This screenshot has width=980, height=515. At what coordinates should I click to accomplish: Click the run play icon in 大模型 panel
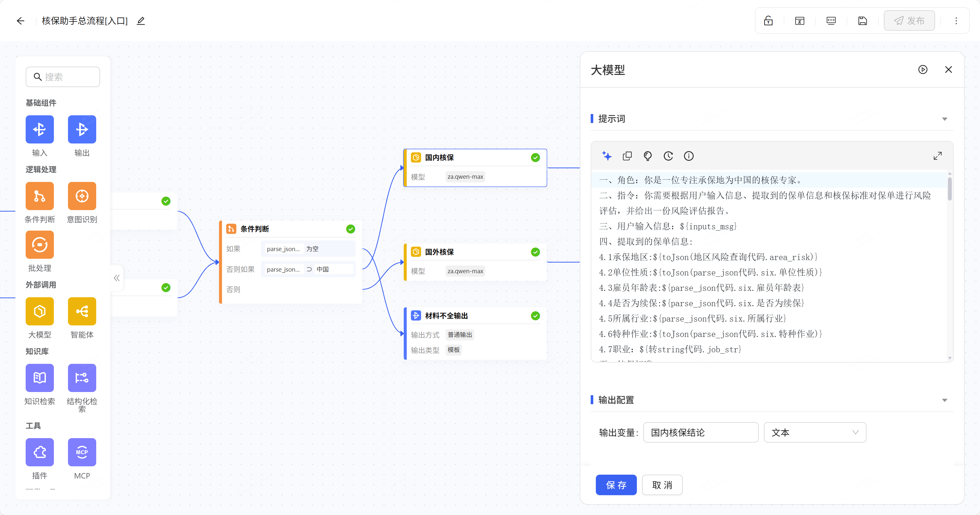pyautogui.click(x=923, y=69)
